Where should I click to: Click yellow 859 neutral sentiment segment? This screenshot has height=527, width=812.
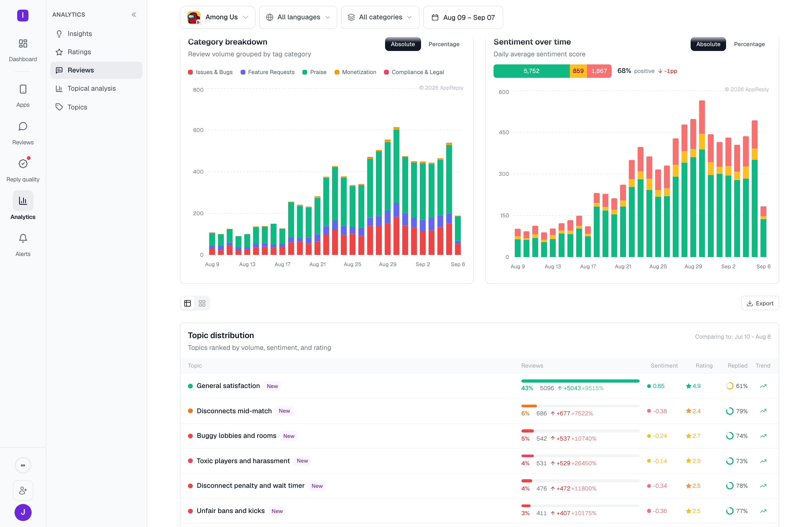click(x=578, y=71)
